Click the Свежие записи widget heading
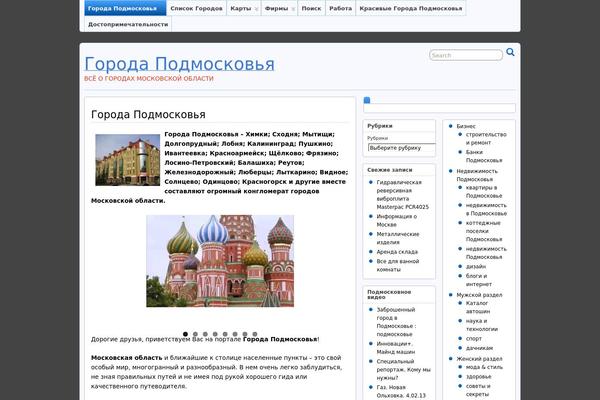Viewport: 600px width, 400px height. (x=390, y=170)
